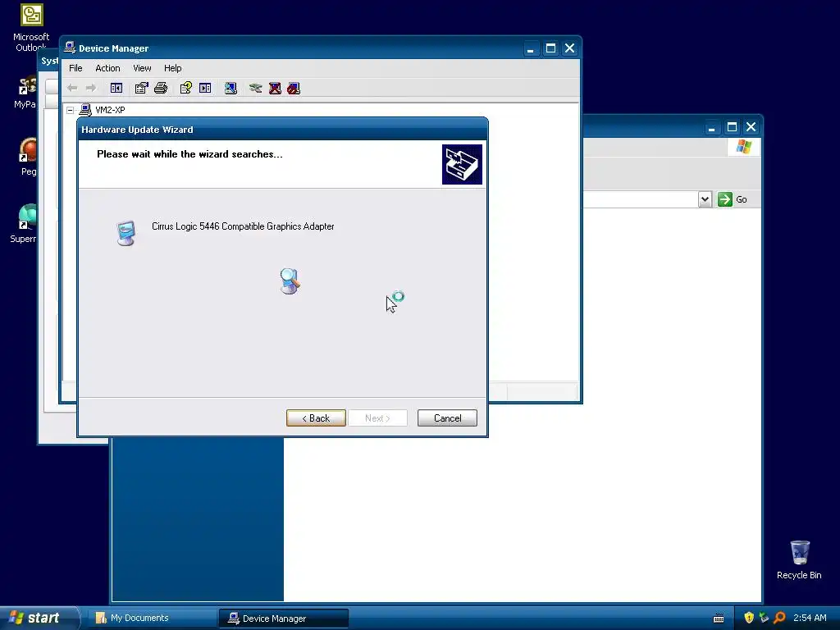The image size is (840, 630).
Task: Click the 2:54 AM system clock
Action: [810, 618]
